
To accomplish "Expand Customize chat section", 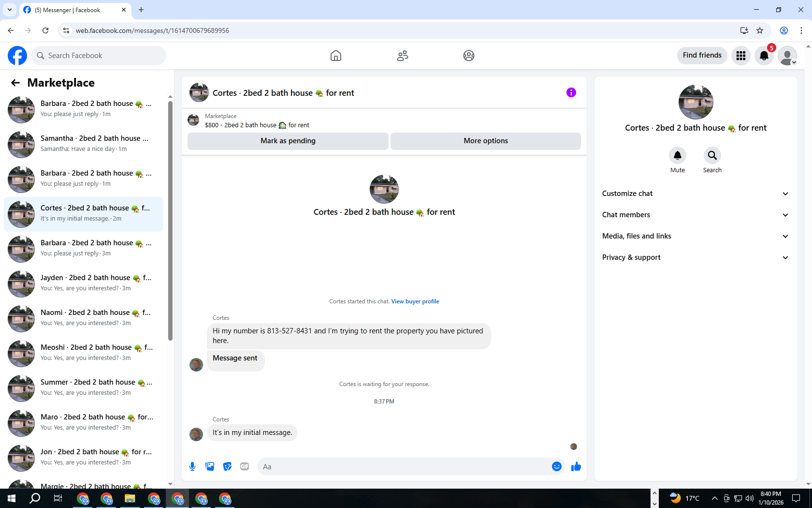I will 696,194.
